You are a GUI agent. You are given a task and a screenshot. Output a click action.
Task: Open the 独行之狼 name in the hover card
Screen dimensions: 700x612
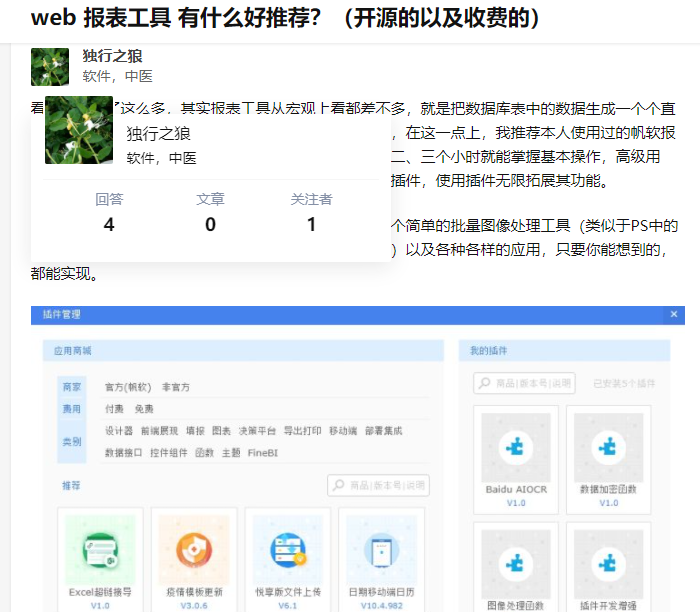coord(158,134)
